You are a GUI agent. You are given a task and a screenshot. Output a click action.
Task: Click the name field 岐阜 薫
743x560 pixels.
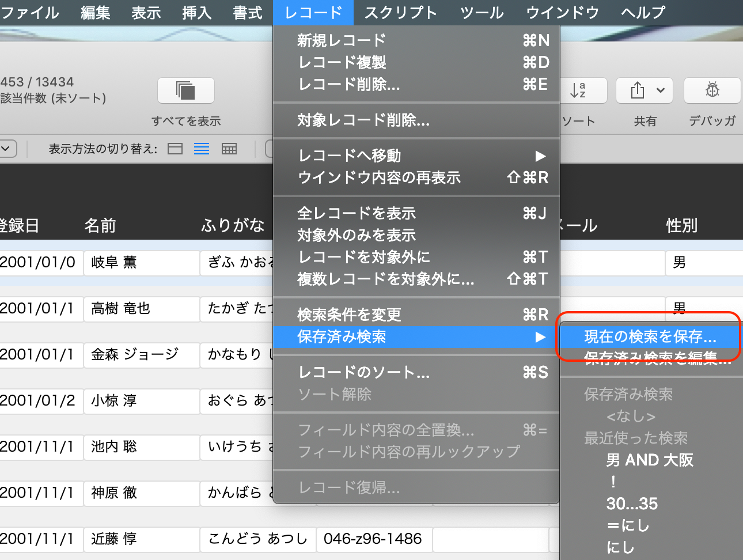point(142,263)
